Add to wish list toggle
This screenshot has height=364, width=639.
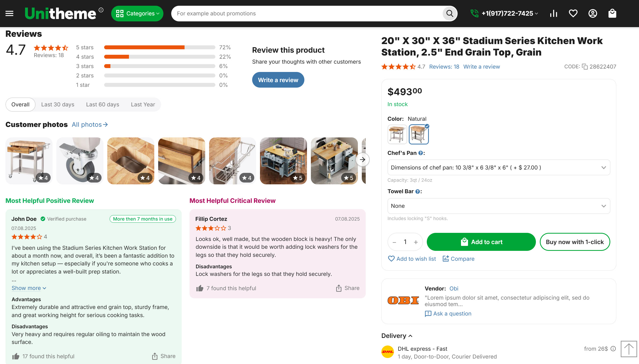pyautogui.click(x=412, y=259)
